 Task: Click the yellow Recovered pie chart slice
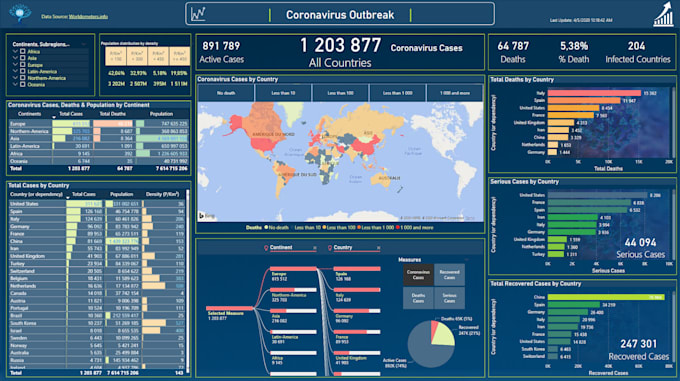point(445,335)
